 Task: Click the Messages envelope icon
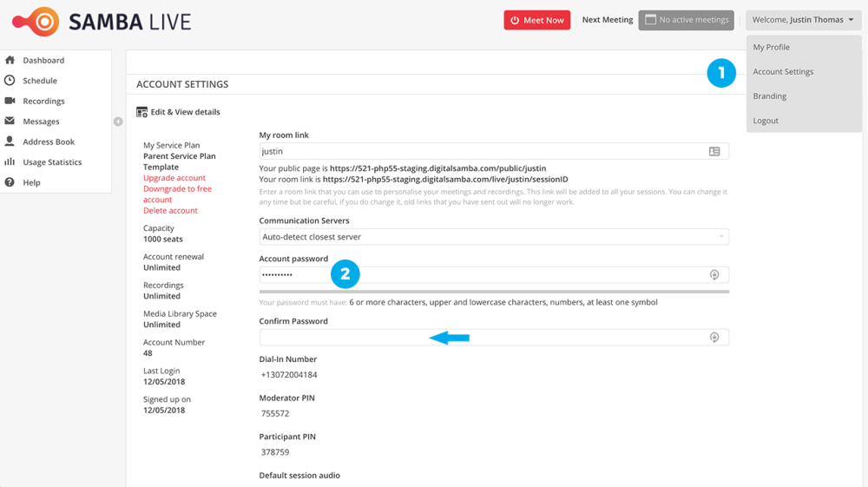[x=10, y=121]
